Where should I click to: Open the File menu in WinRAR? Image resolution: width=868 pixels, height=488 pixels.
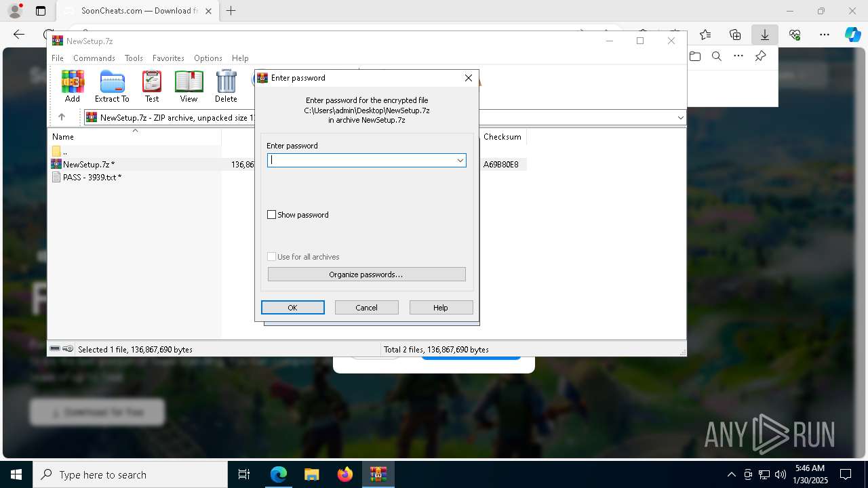pos(58,58)
